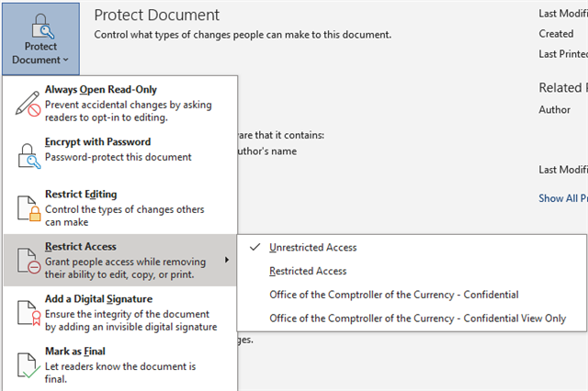
Task: Click the Mark as Final checkmark icon
Action: click(26, 363)
